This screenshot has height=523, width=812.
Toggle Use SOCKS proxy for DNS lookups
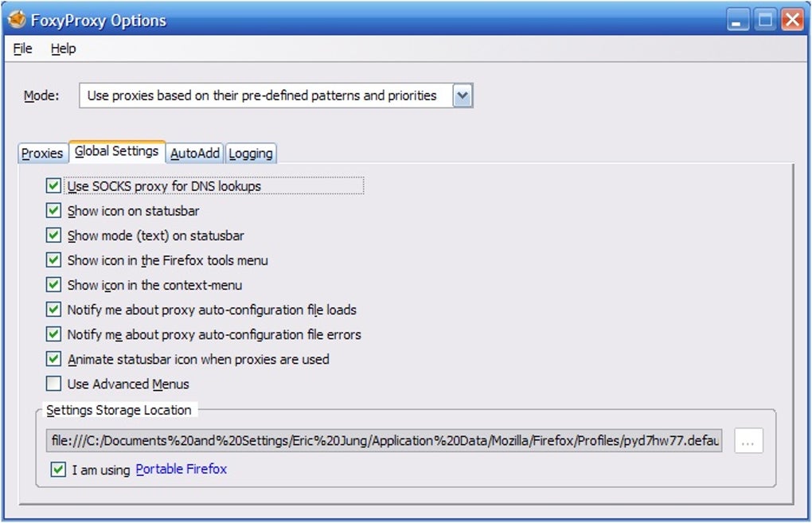(x=53, y=185)
